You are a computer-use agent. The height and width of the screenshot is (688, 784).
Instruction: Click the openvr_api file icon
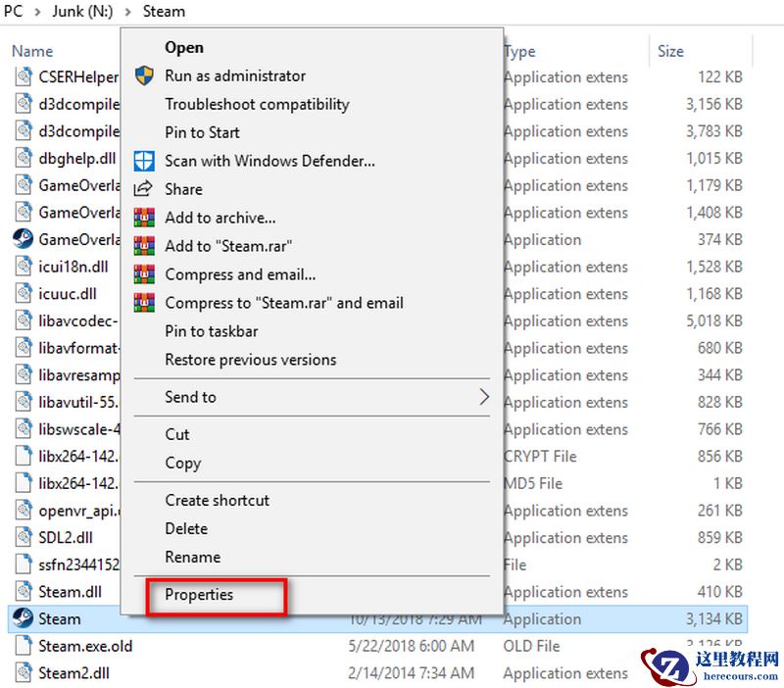[x=23, y=510]
